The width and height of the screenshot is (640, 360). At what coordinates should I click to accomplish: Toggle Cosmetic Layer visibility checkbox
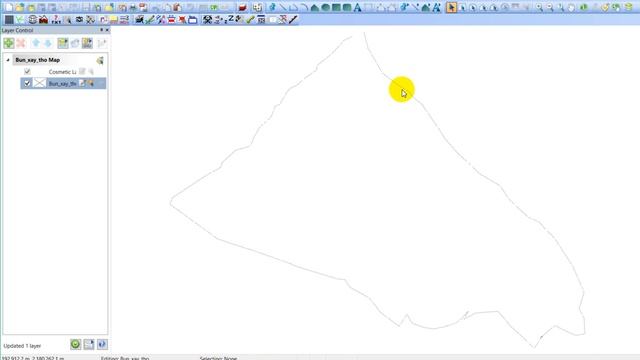pyautogui.click(x=27, y=71)
